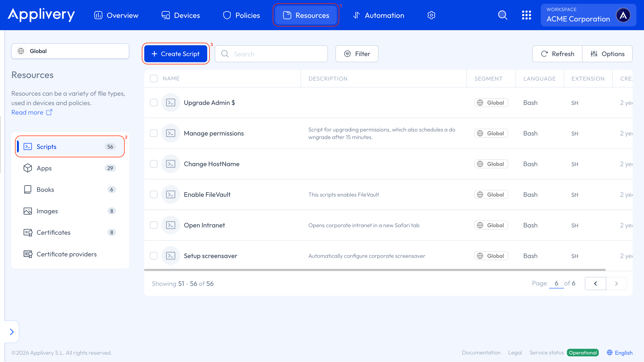Click the ACME Corporation workspace avatar
This screenshot has height=362, width=644.
(623, 15)
